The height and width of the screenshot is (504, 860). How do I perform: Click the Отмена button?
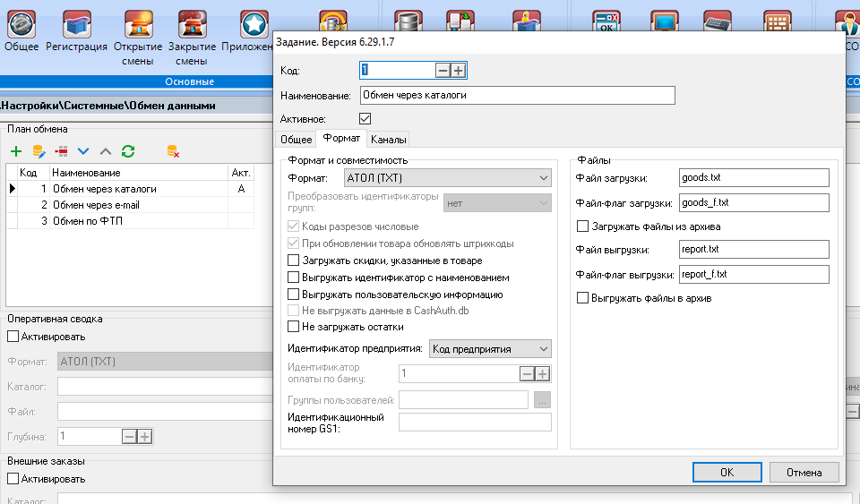click(804, 473)
